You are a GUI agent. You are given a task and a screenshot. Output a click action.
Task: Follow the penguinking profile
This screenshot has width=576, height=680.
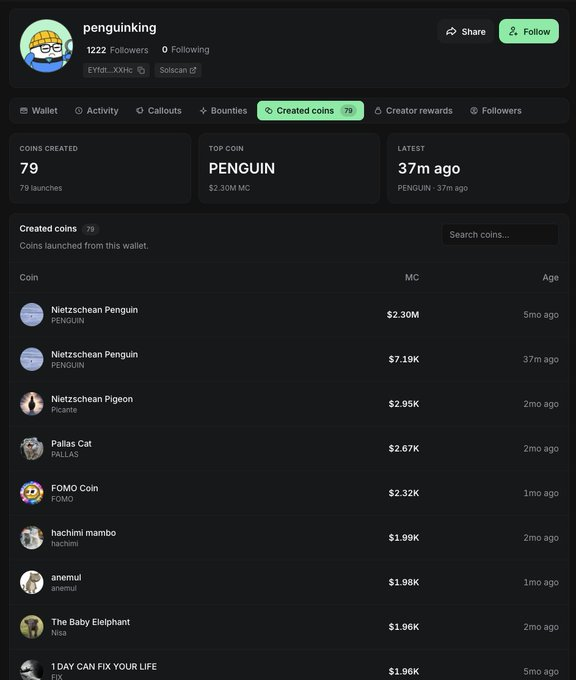(x=529, y=31)
